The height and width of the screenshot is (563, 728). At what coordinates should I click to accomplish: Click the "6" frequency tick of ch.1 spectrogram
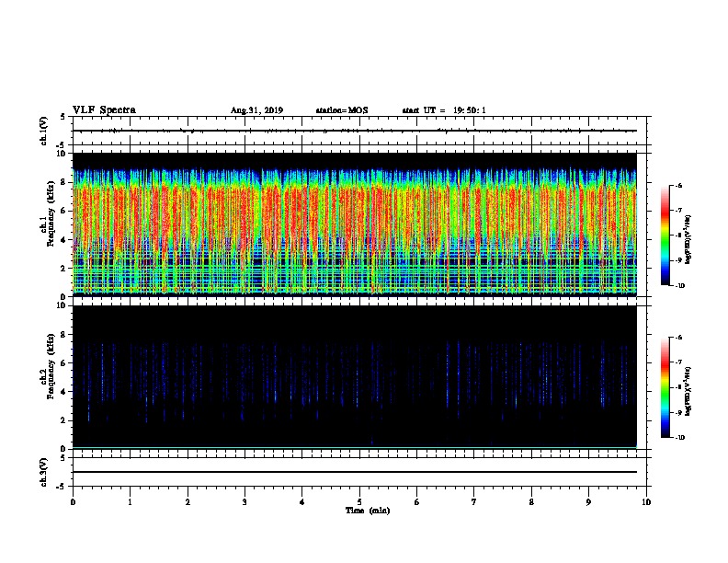pyautogui.click(x=63, y=211)
